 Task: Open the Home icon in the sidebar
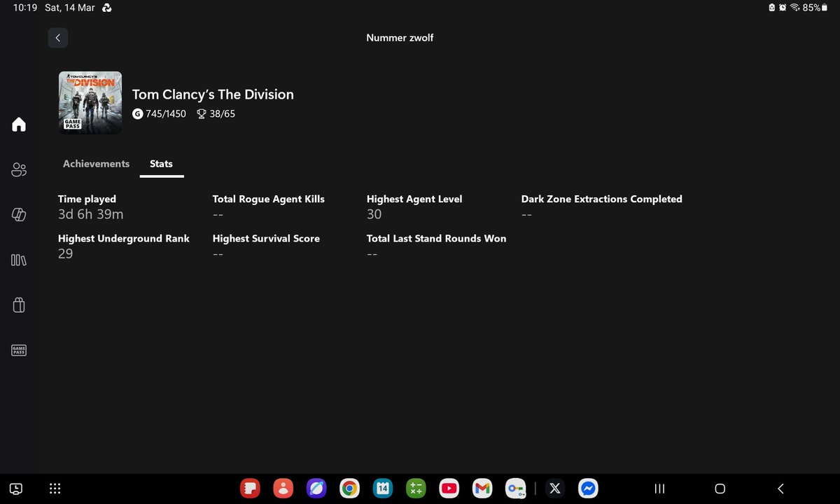click(x=19, y=125)
